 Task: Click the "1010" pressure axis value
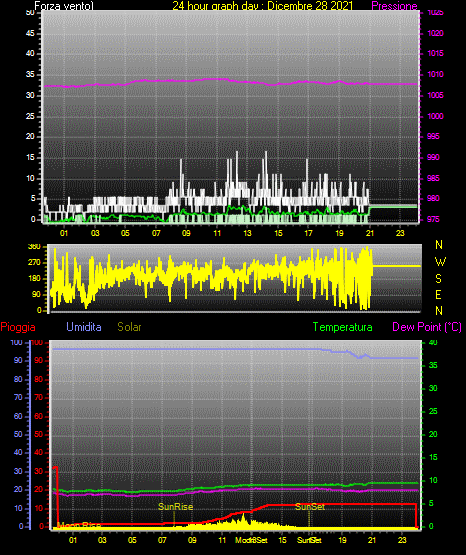pos(435,74)
